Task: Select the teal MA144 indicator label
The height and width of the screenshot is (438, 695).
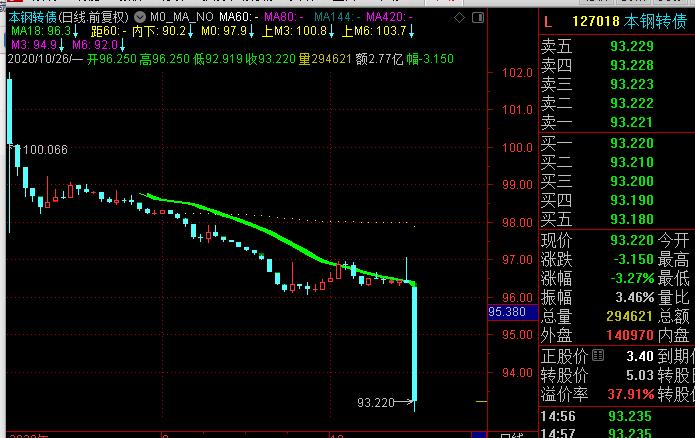Action: [337, 17]
